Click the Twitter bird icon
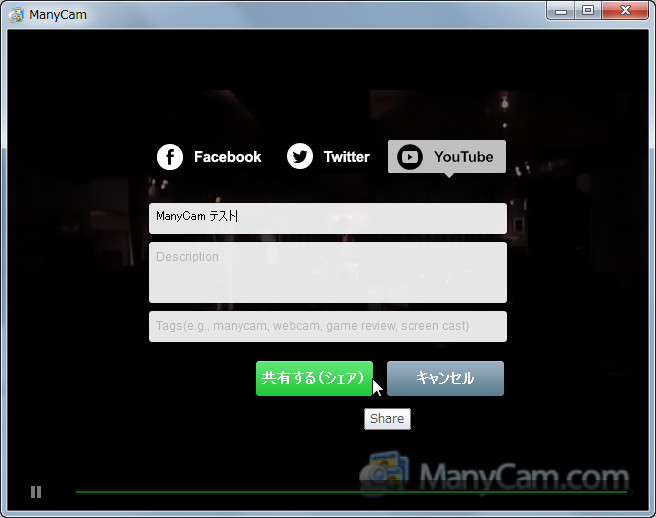Viewport: 656px width, 518px height. coord(300,156)
